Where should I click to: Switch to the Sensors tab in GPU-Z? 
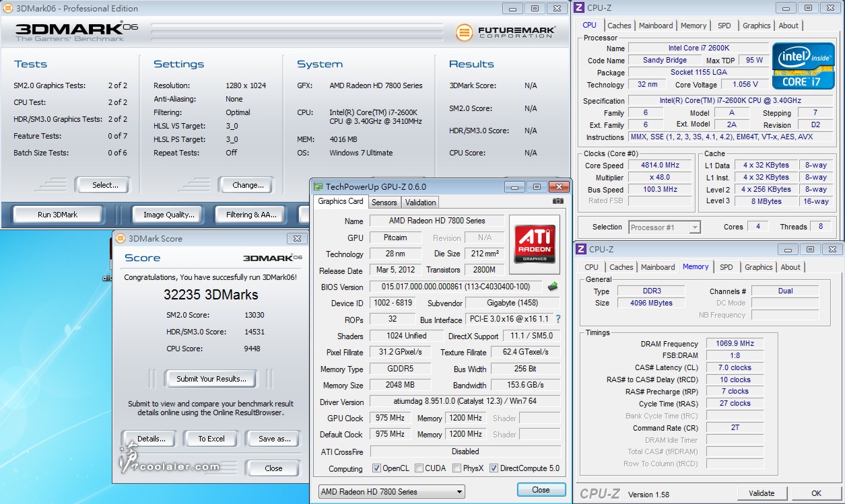[384, 202]
